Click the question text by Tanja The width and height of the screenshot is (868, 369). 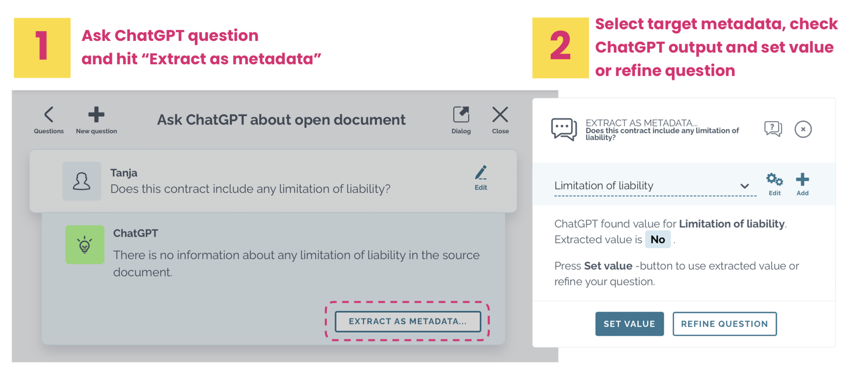[x=250, y=189]
